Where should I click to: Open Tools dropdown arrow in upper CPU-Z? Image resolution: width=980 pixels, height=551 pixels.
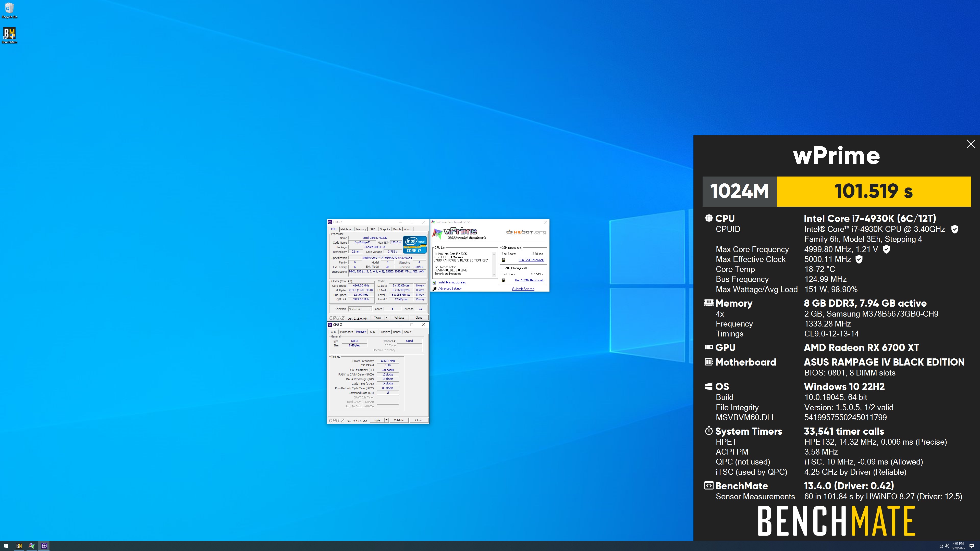click(387, 318)
